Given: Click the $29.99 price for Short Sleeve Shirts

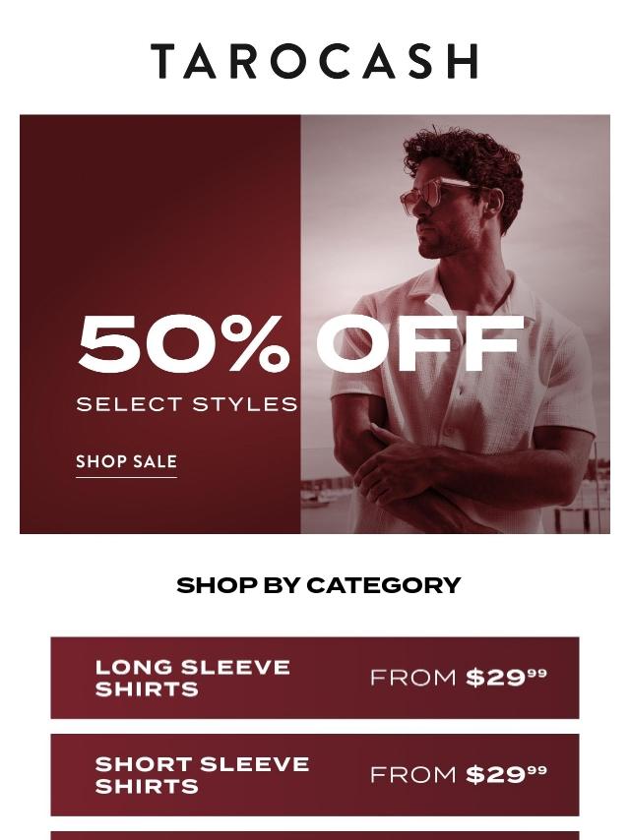Looking at the screenshot, I should click(x=506, y=774).
